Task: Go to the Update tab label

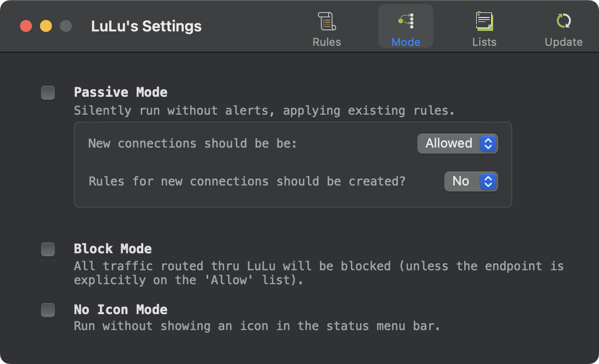Action: [x=564, y=42]
